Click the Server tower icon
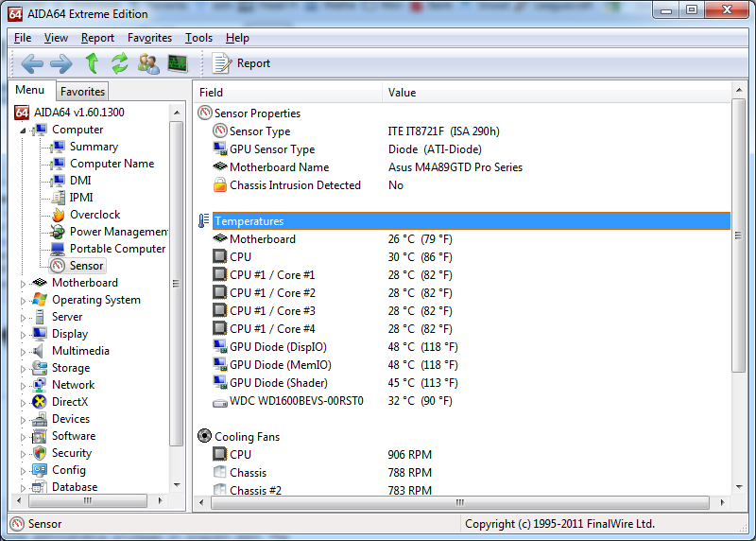Screen dimensions: 756x541 [40, 317]
